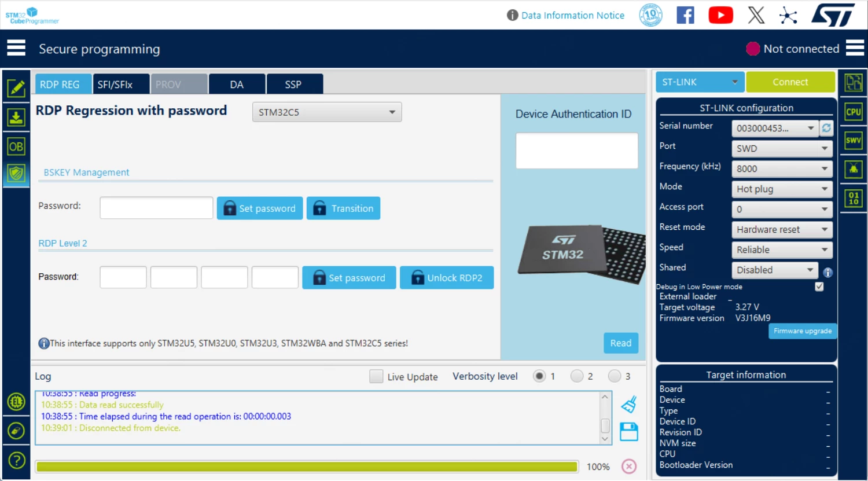Save the log with the floppy disk icon
868x481 pixels.
629,432
